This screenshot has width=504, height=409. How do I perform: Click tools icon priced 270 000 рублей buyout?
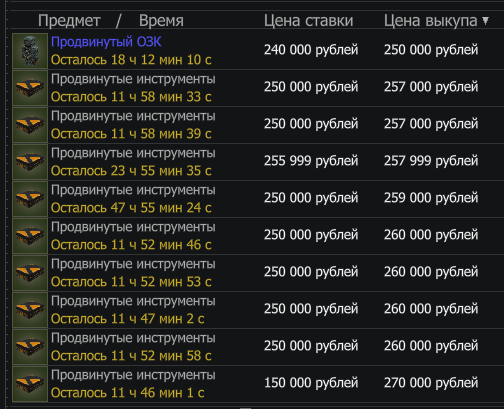30,384
